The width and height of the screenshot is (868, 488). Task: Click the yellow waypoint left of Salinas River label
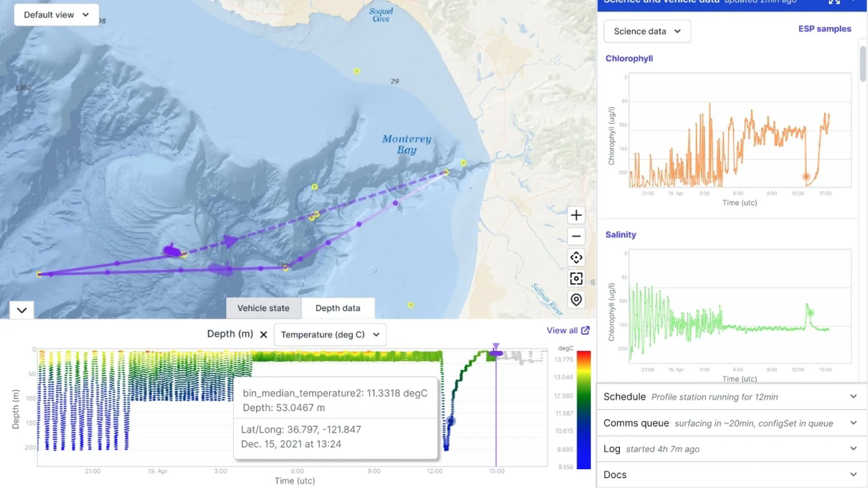pos(411,305)
